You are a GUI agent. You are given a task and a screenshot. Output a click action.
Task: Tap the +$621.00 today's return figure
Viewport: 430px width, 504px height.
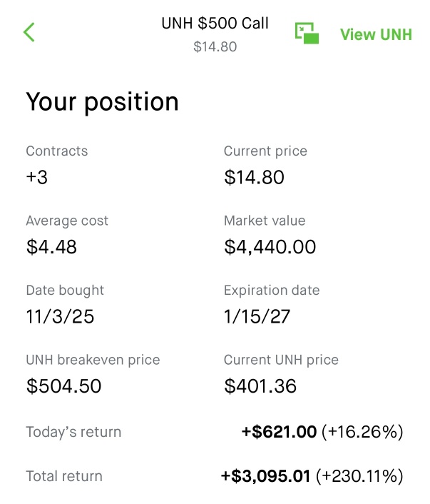point(279,432)
